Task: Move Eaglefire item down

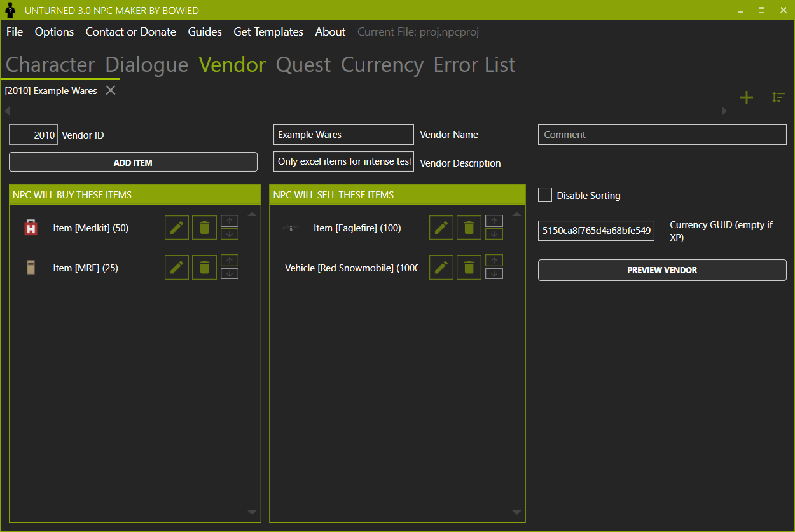Action: pos(494,234)
